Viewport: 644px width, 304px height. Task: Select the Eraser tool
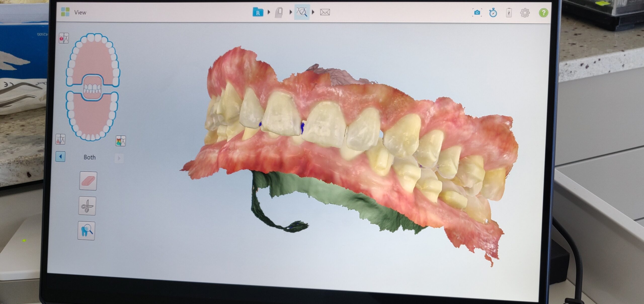[88, 181]
